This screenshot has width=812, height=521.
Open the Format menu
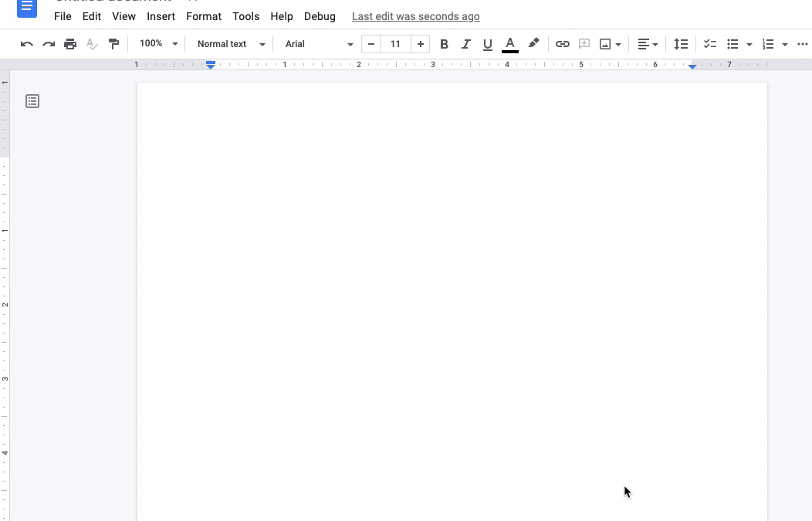(204, 16)
